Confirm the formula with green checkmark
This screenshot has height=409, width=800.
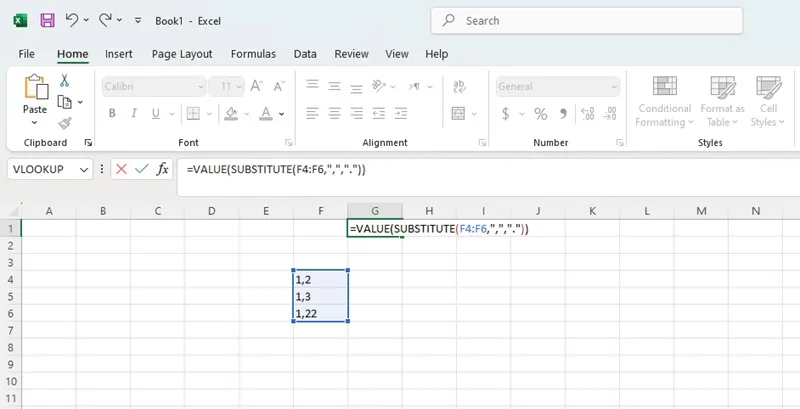(x=142, y=169)
